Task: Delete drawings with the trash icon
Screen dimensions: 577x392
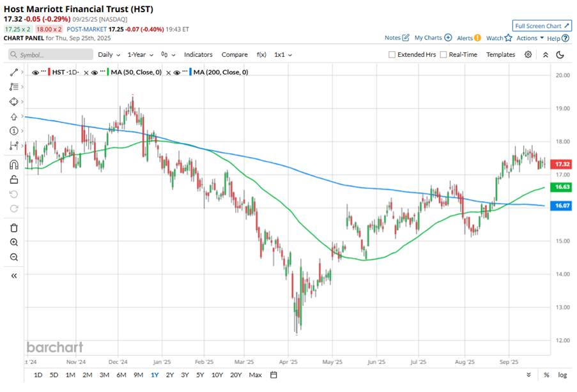Action: pos(14,228)
